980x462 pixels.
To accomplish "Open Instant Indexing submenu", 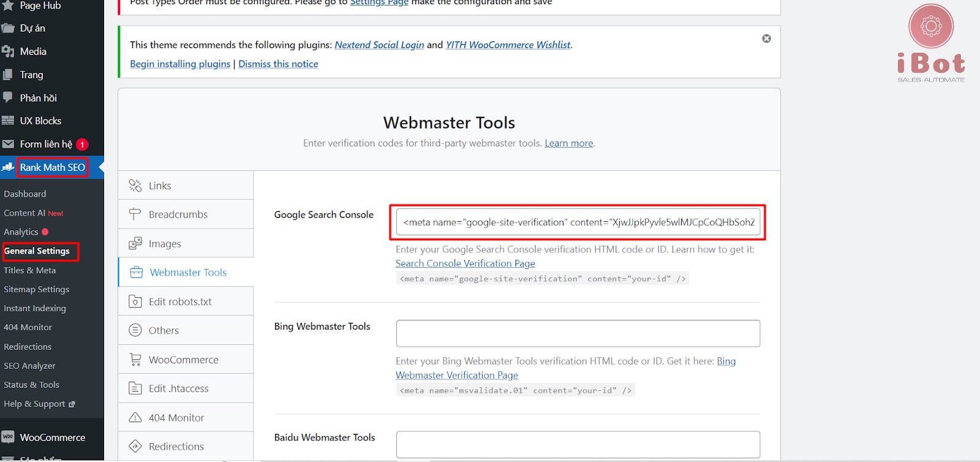I will tap(35, 308).
